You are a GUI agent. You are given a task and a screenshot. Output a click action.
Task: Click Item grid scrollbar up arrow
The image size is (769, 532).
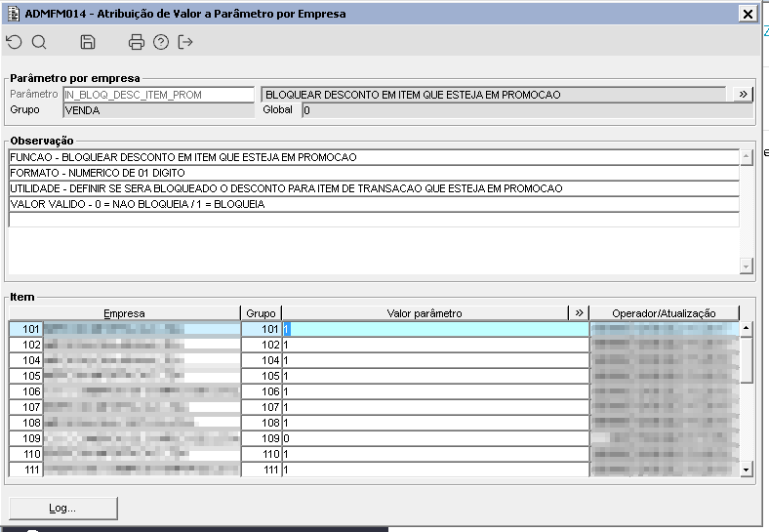(746, 328)
